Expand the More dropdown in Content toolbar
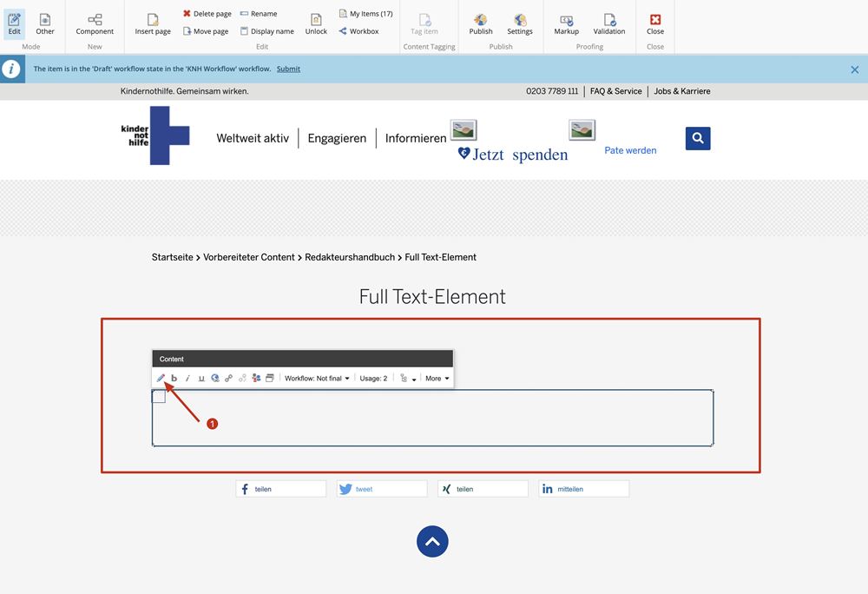The height and width of the screenshot is (594, 868). (437, 379)
